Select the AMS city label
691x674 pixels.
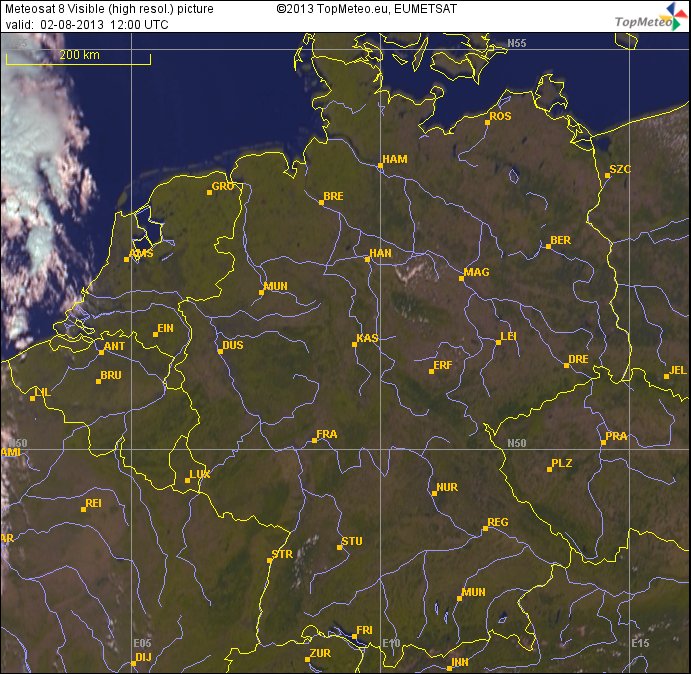click(x=141, y=253)
